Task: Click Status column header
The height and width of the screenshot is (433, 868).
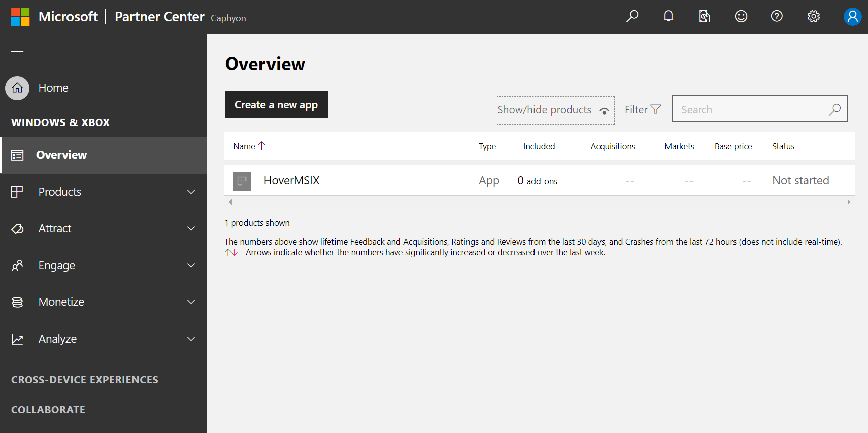Action: click(x=783, y=146)
